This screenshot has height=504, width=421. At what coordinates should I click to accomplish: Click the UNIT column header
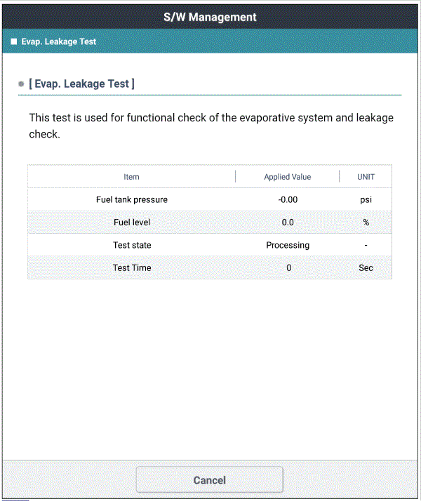366,177
